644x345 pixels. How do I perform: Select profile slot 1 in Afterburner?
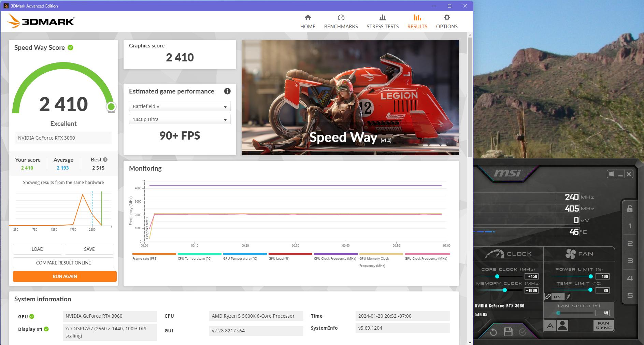630,226
